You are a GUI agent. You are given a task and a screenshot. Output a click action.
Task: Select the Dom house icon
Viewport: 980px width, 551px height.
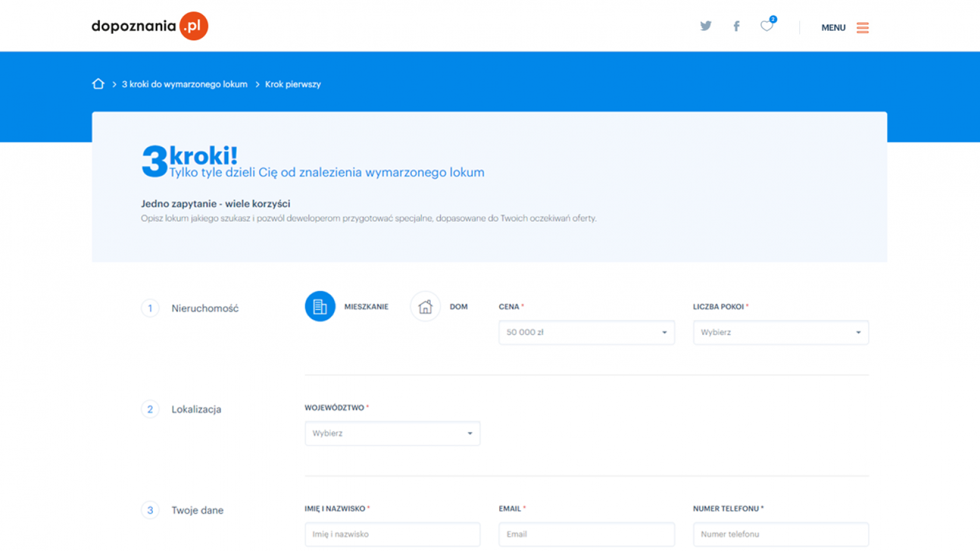(x=425, y=306)
